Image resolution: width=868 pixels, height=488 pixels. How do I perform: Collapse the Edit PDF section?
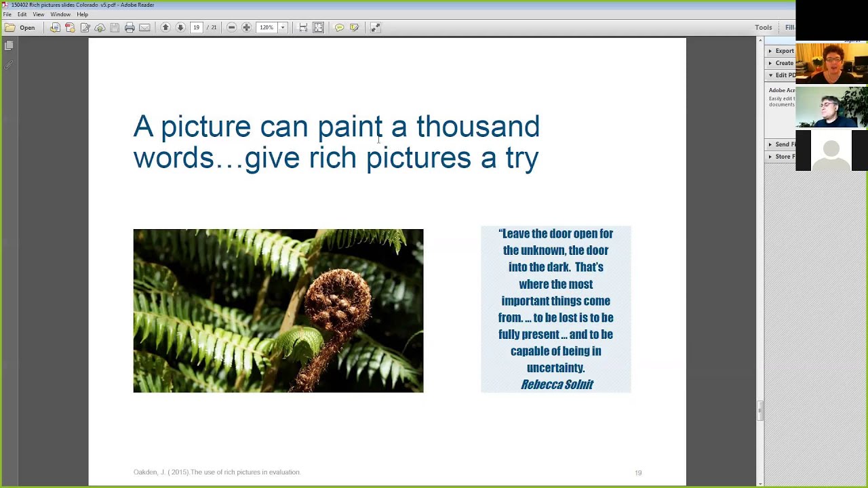coord(781,75)
